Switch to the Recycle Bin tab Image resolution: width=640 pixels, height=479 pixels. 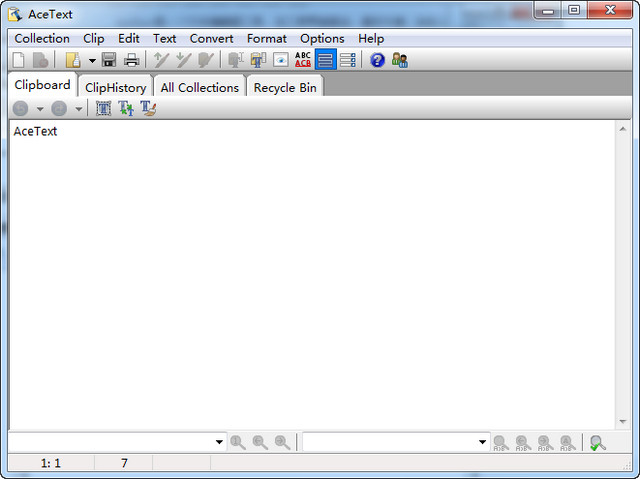285,87
